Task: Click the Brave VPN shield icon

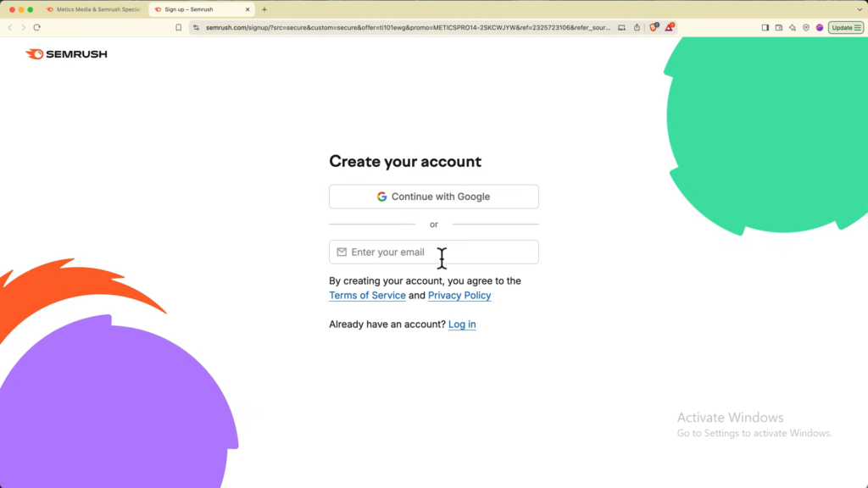Action: (806, 27)
